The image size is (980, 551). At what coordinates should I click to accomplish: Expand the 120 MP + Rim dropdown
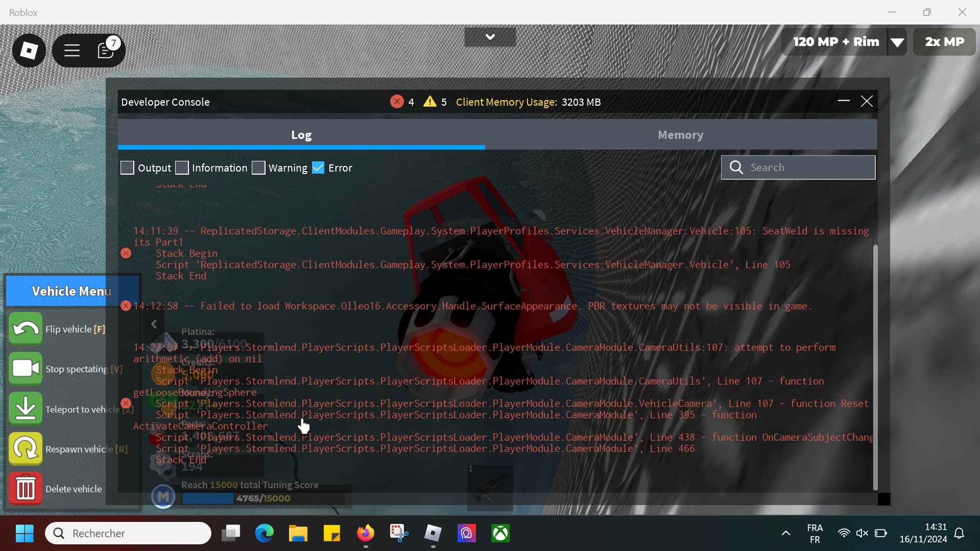(x=897, y=42)
